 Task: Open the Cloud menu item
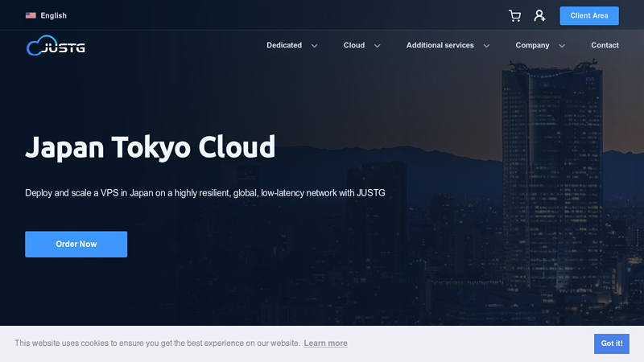pyautogui.click(x=354, y=45)
